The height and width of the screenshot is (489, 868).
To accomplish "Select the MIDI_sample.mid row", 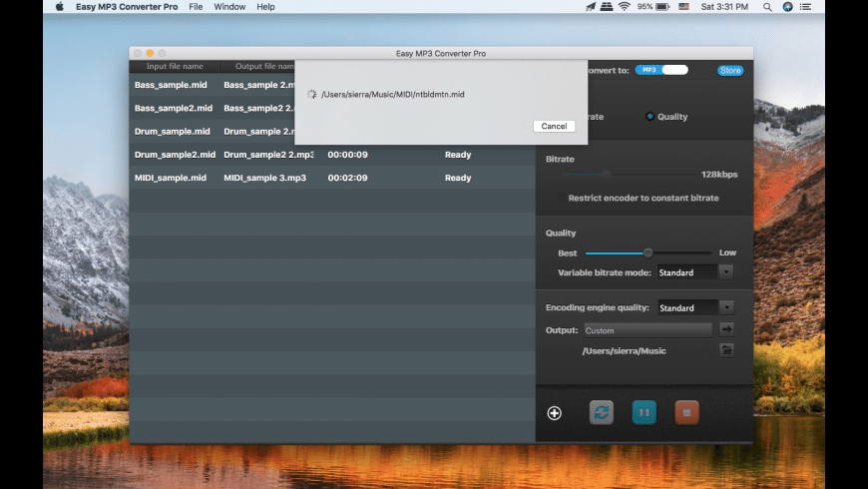I will (332, 178).
